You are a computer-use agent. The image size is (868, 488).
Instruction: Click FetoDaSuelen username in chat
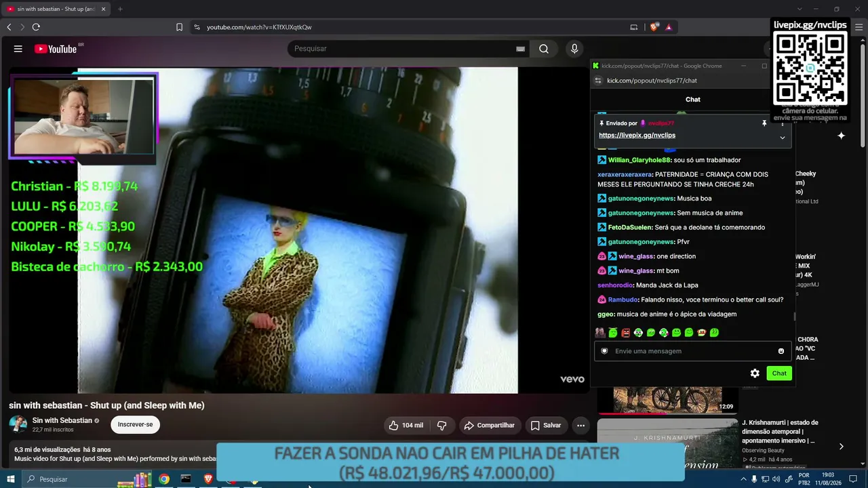tap(630, 228)
